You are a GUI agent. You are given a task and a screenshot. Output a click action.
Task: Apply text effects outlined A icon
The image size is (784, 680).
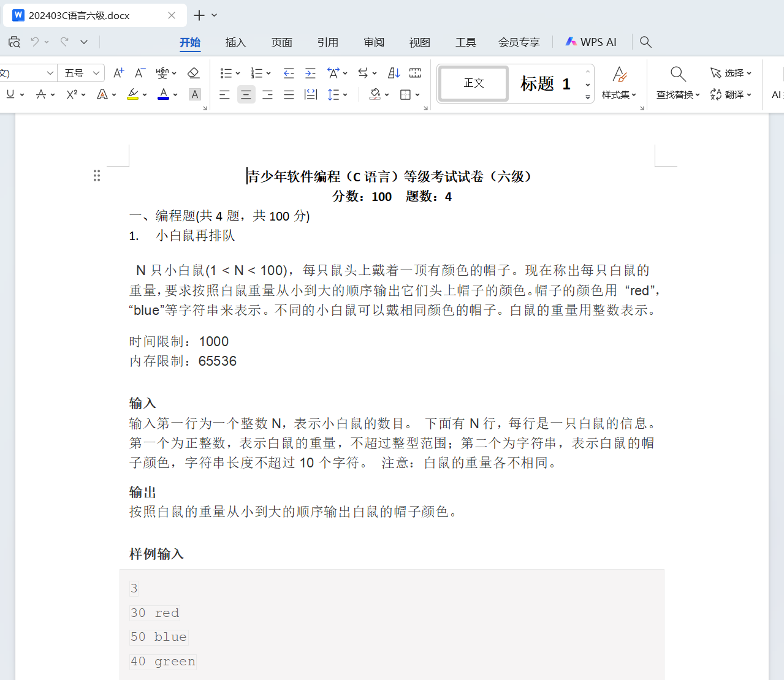(x=102, y=94)
